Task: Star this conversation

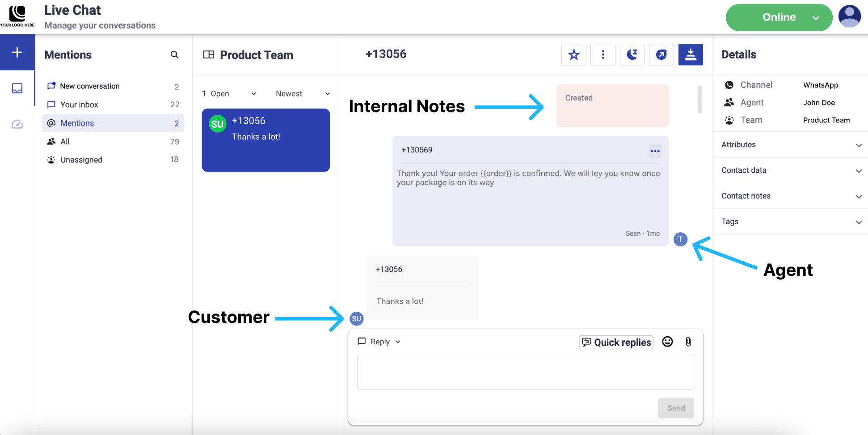Action: tap(573, 54)
